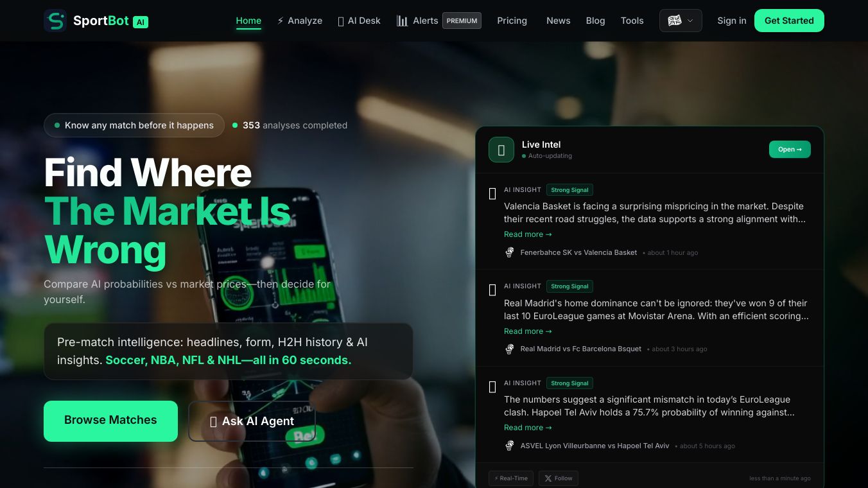Click the Get Started button
868x488 pixels.
(x=789, y=21)
